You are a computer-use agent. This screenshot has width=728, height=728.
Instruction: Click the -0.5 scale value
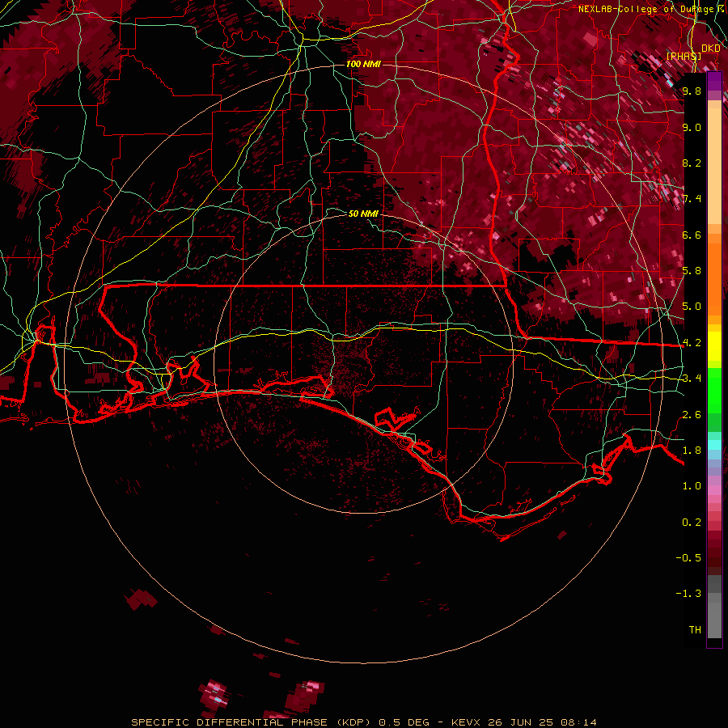(x=688, y=558)
